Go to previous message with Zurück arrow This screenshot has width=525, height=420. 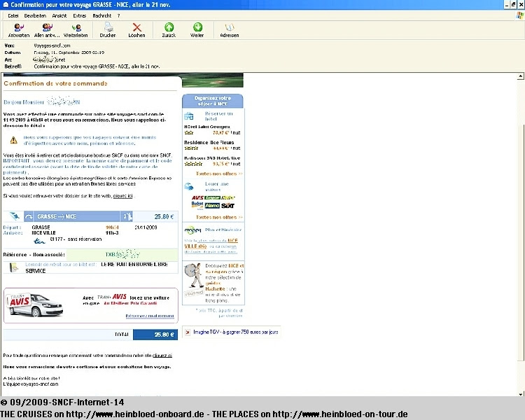pyautogui.click(x=169, y=27)
